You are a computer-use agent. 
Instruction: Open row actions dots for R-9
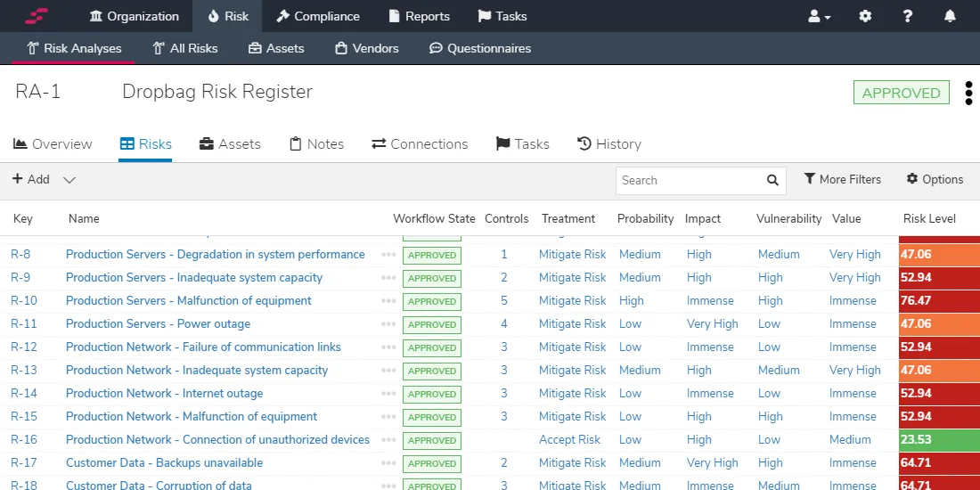pos(388,277)
